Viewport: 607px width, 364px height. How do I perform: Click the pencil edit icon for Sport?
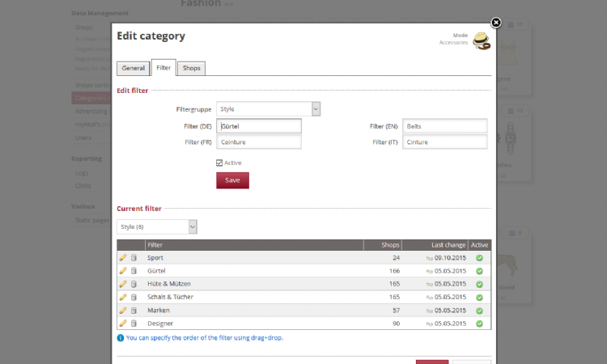pyautogui.click(x=123, y=258)
